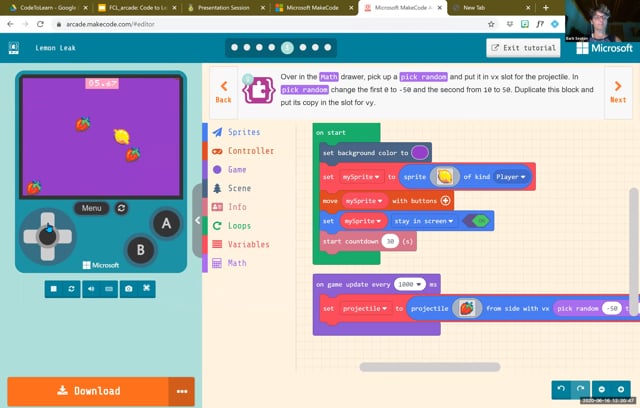Screen dimensions: 640x408
Task: Jump to the last tutorial step dot
Action: coord(327,47)
